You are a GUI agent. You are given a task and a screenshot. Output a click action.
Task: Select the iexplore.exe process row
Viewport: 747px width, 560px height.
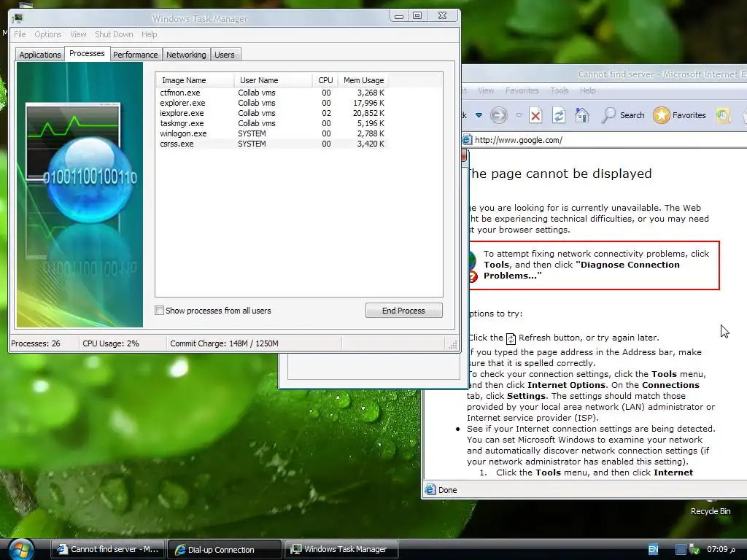pyautogui.click(x=272, y=113)
